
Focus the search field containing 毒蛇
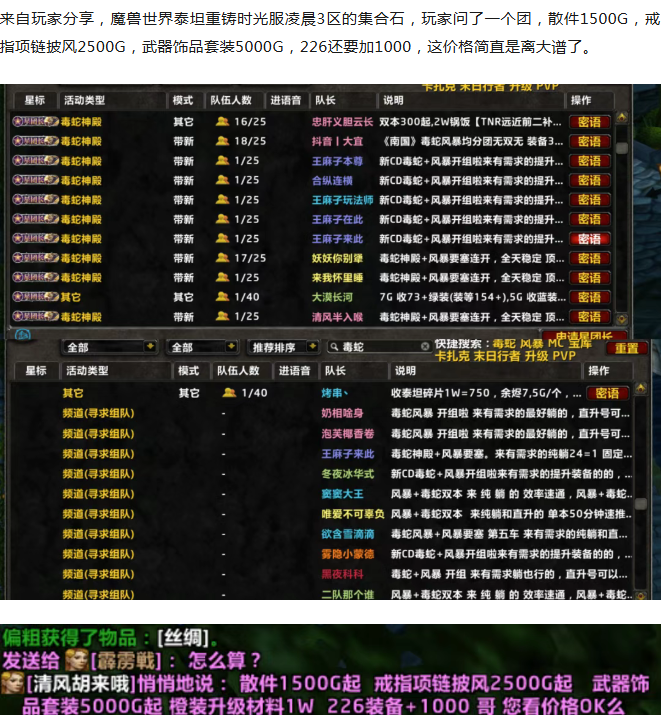click(x=375, y=347)
